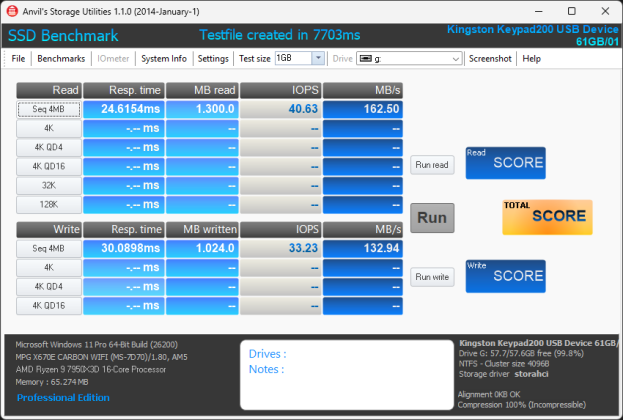
Task: Select the Read Seq 4MB test button
Action: (49, 110)
